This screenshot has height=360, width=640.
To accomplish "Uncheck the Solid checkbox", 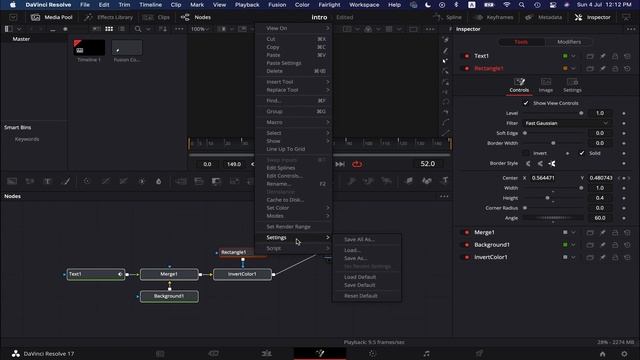I will [x=582, y=153].
